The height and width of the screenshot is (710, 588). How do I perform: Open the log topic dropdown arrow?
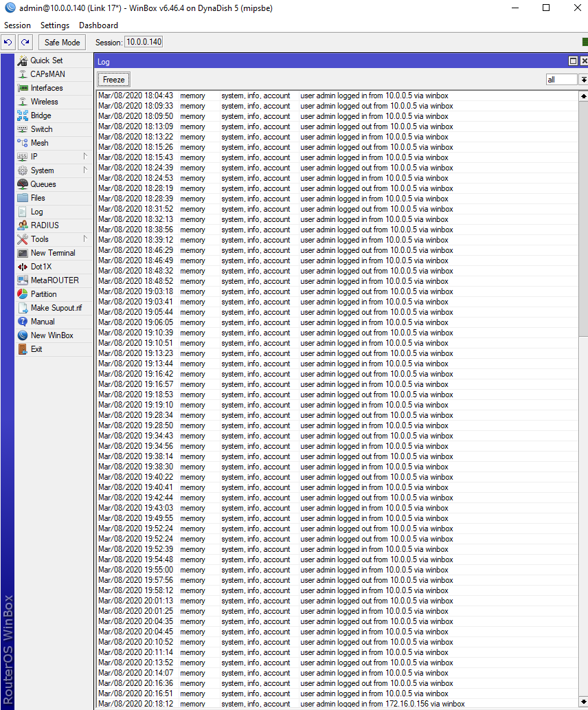pos(583,80)
